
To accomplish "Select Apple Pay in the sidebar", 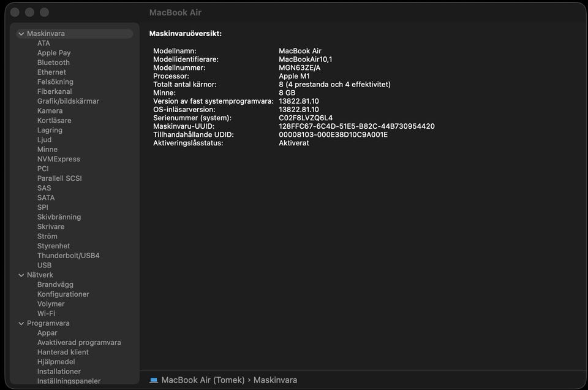I will coord(54,53).
